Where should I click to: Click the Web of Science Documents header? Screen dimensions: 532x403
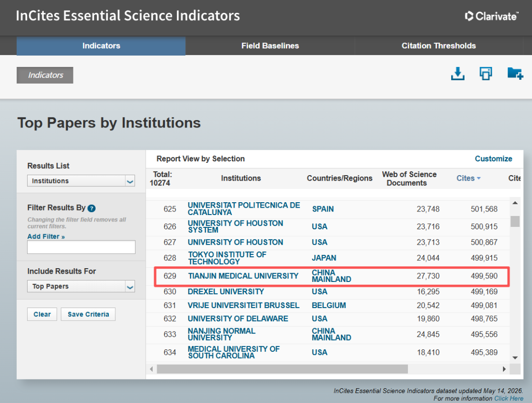pos(409,179)
